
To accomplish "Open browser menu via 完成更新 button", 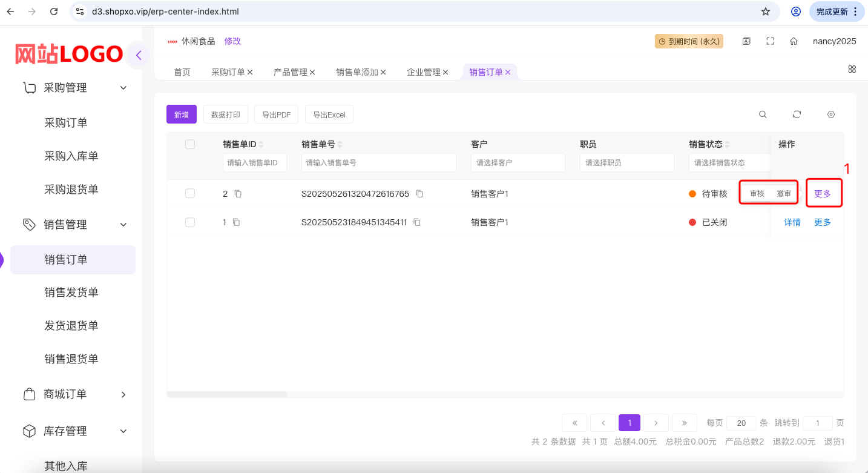I will (837, 12).
